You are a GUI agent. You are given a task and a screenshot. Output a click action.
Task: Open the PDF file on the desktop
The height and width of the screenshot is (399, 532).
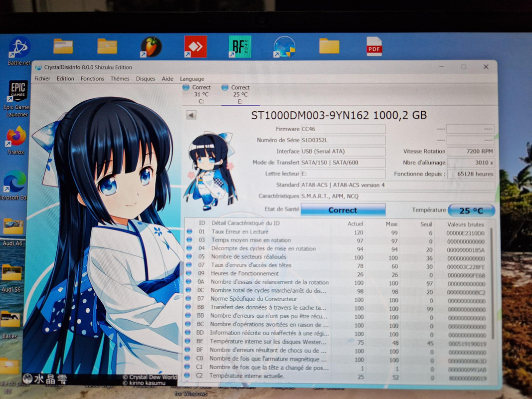point(374,46)
